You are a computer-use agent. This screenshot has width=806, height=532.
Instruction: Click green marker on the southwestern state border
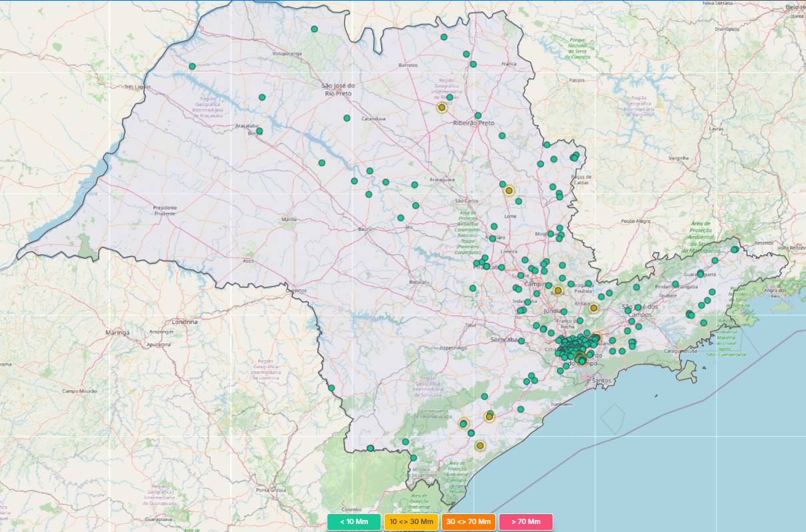click(331, 388)
